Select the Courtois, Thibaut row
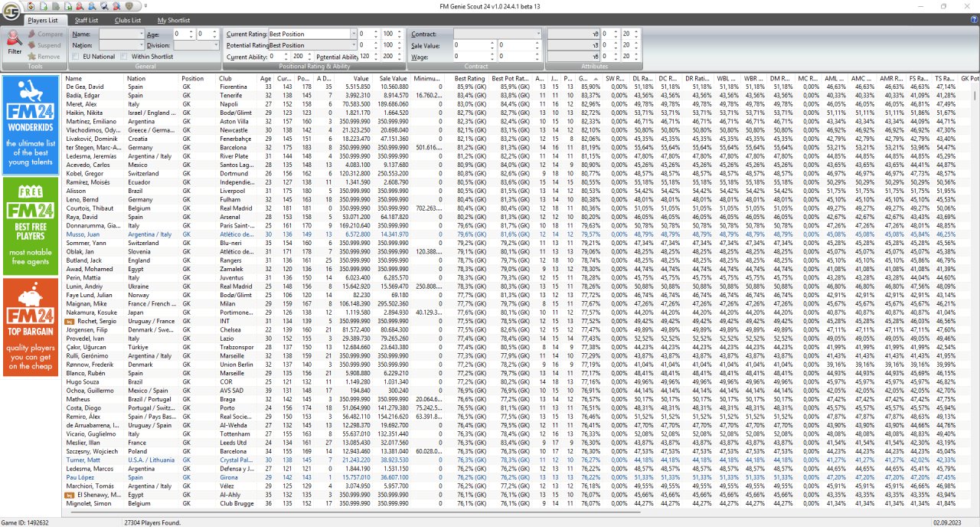This screenshot has width=980, height=527. (x=521, y=208)
